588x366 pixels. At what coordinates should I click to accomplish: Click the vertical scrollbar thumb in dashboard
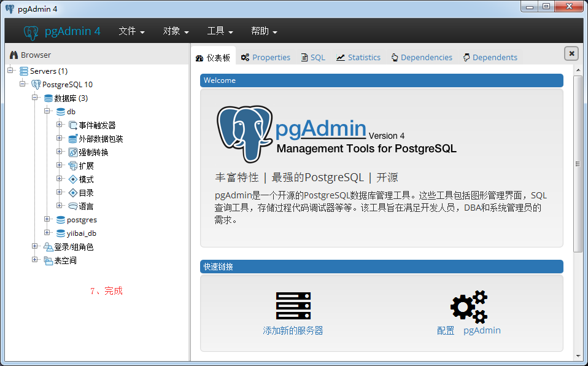pos(578,164)
